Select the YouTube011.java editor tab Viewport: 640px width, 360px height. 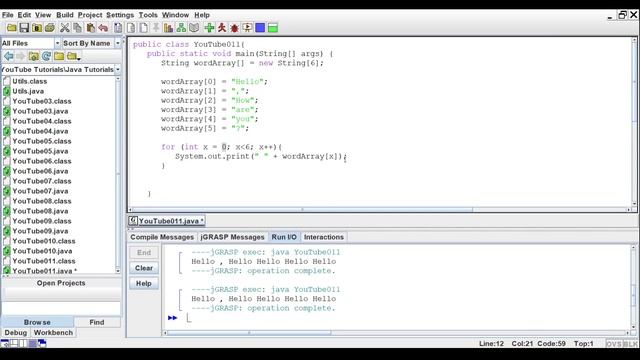167,221
